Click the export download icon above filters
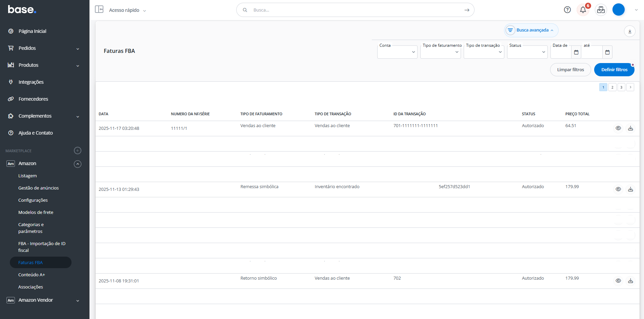Image resolution: width=644 pixels, height=319 pixels. pyautogui.click(x=629, y=31)
